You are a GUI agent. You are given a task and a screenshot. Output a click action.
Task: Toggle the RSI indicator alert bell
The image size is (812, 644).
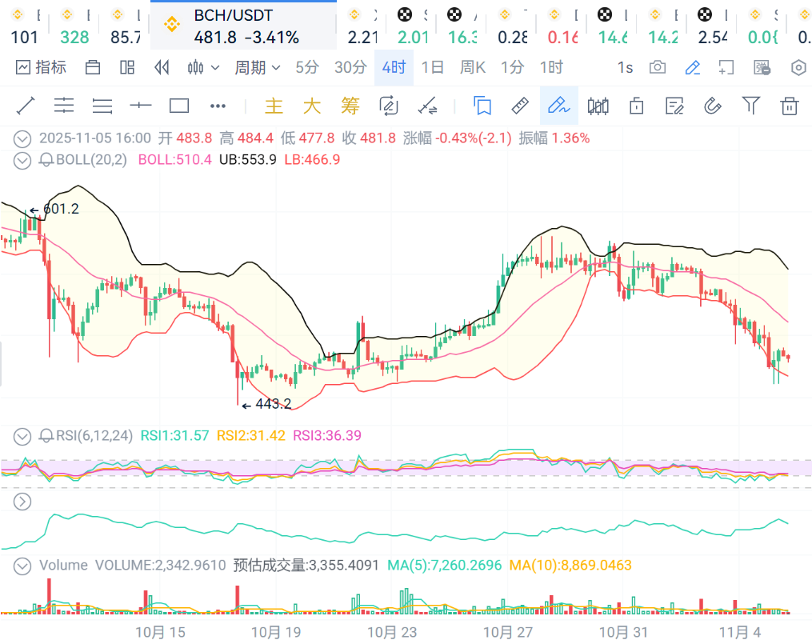tap(46, 436)
